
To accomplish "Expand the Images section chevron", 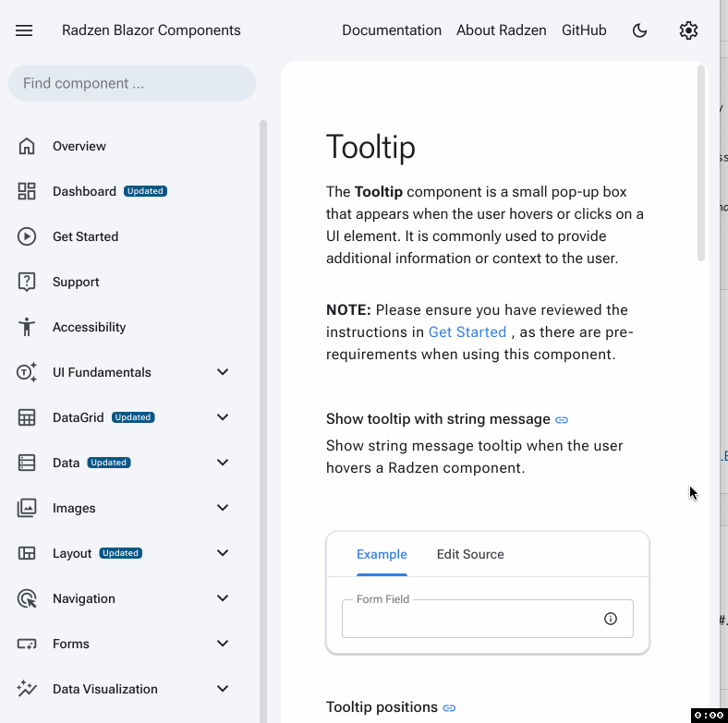I will (223, 508).
